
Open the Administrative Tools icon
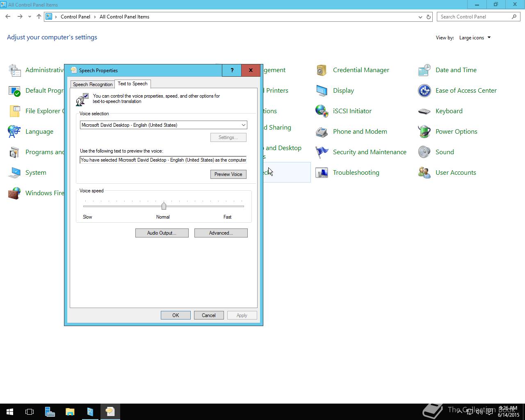(14, 70)
